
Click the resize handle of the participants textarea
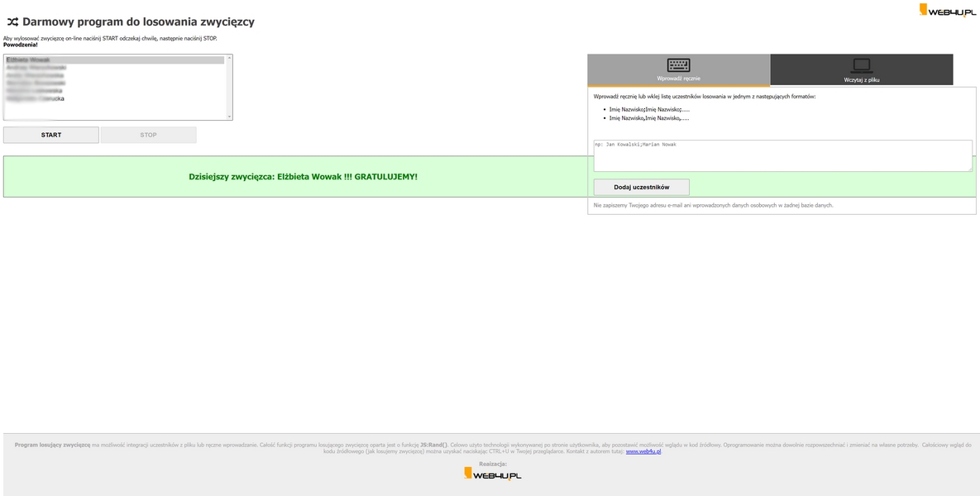point(968,168)
